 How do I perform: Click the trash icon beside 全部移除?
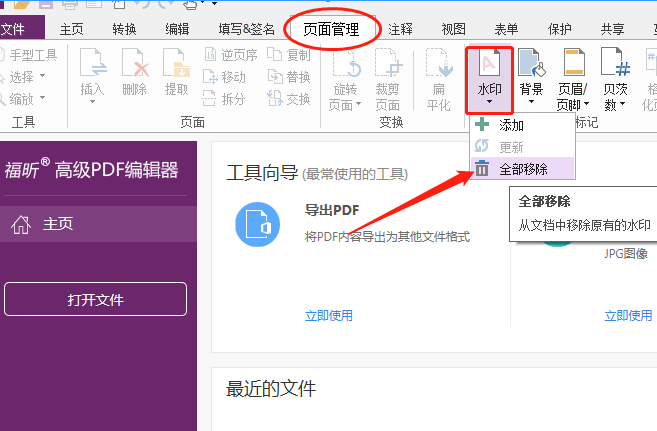(x=482, y=168)
